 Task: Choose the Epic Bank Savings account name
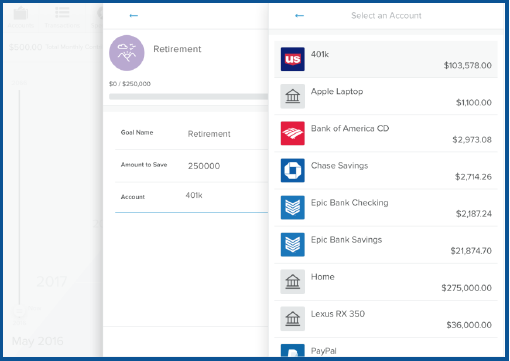pyautogui.click(x=346, y=240)
